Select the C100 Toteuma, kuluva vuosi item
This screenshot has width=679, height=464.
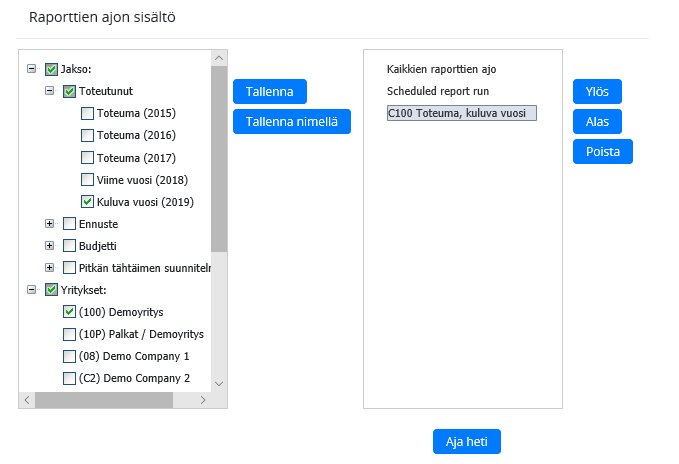[461, 113]
